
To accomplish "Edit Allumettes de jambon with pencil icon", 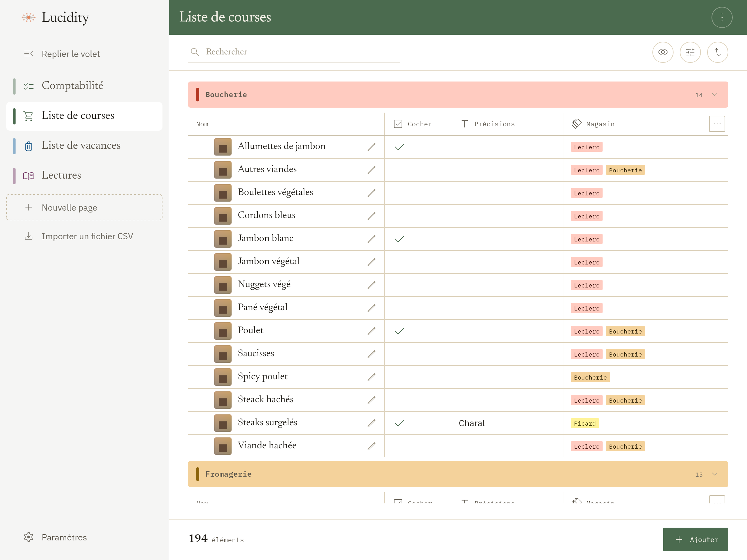I will pyautogui.click(x=371, y=147).
